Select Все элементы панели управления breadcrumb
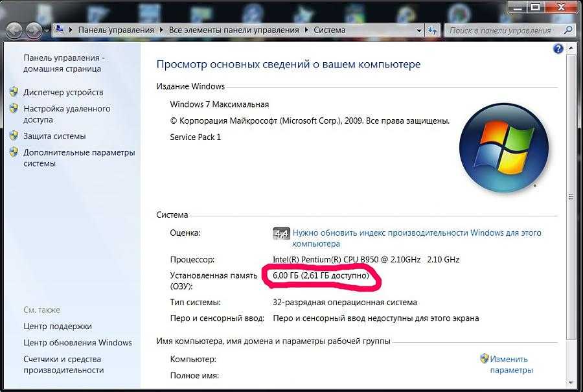The height and width of the screenshot is (392, 583). pyautogui.click(x=234, y=30)
